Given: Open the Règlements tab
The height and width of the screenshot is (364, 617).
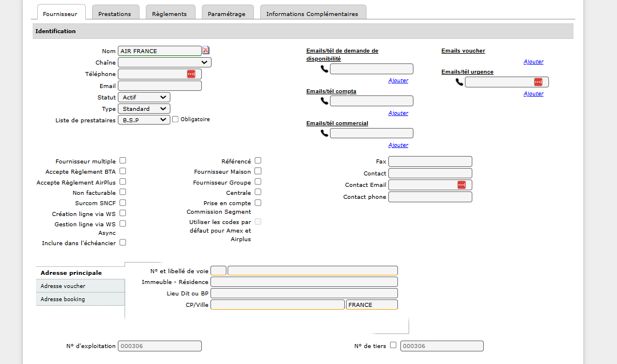Looking at the screenshot, I should [x=170, y=12].
